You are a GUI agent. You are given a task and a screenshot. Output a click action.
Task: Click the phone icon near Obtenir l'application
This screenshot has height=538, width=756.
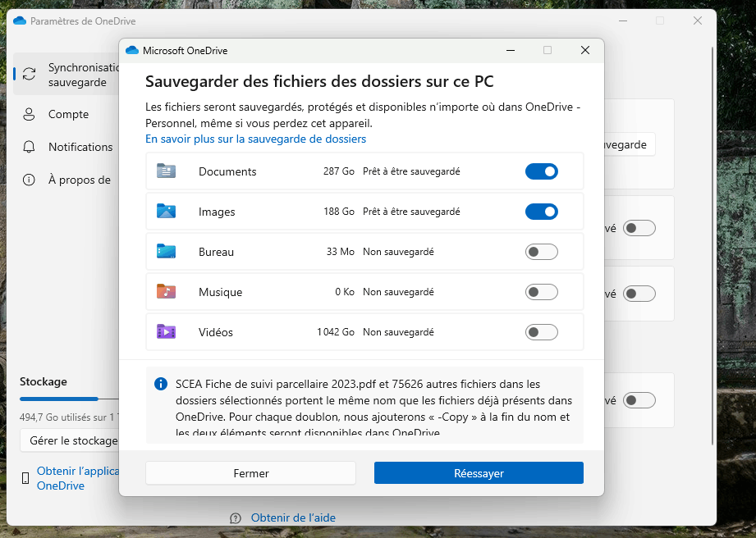click(x=25, y=478)
